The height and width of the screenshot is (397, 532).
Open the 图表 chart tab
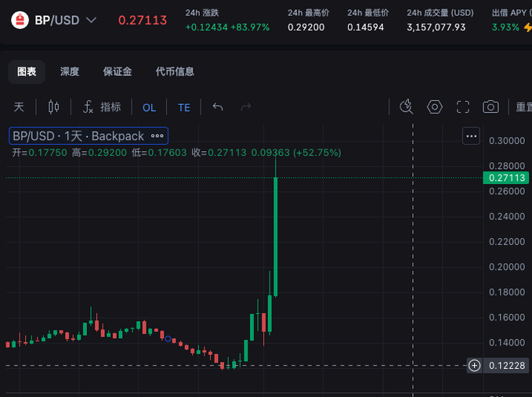(x=27, y=71)
